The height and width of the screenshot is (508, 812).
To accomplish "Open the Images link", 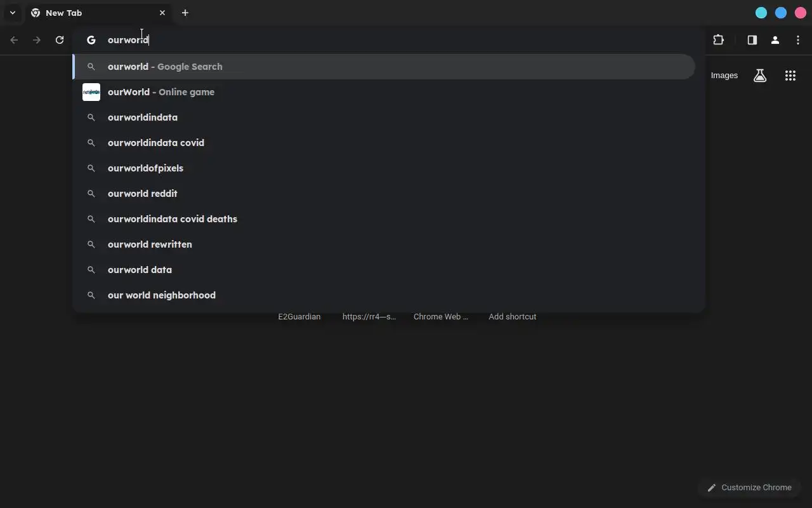I will click(x=724, y=76).
